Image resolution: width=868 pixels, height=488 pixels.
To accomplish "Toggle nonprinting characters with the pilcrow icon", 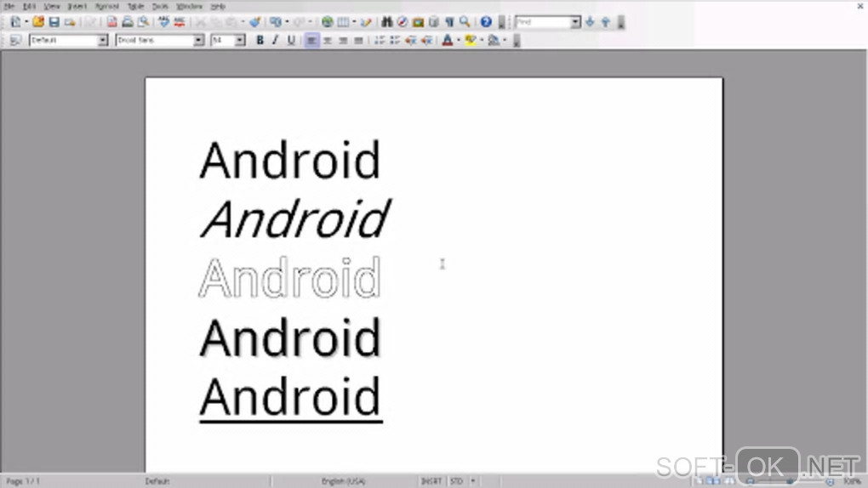I will tap(449, 22).
